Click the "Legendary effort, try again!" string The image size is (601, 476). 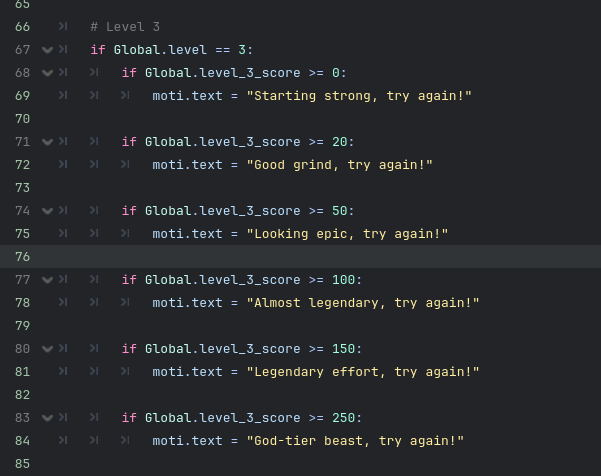pos(363,372)
